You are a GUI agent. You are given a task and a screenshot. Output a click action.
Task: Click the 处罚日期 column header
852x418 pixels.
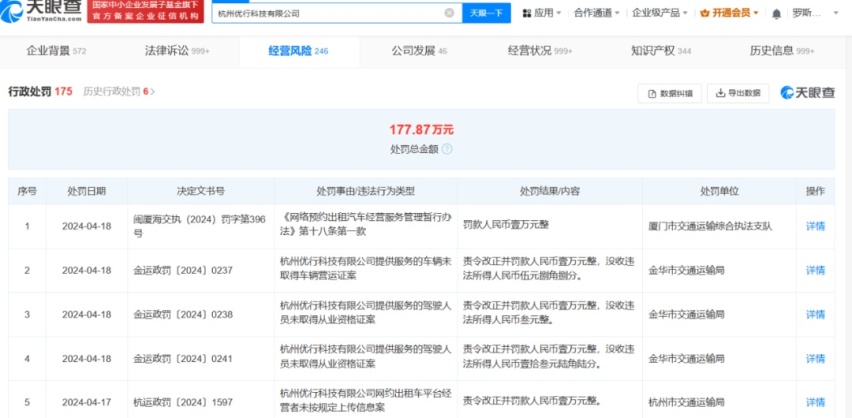tap(86, 191)
